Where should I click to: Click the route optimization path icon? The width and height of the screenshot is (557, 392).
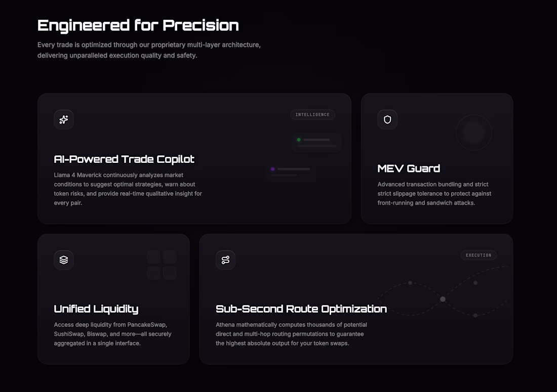tap(225, 260)
